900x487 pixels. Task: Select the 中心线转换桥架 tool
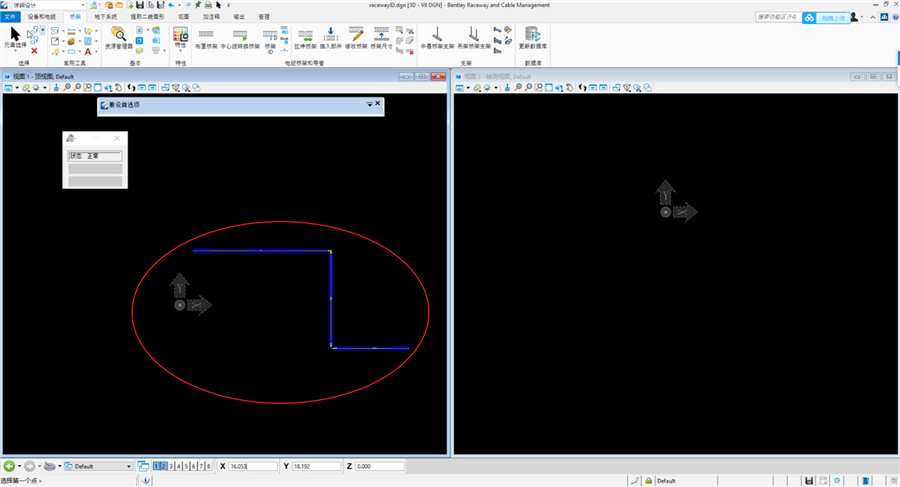click(x=239, y=38)
